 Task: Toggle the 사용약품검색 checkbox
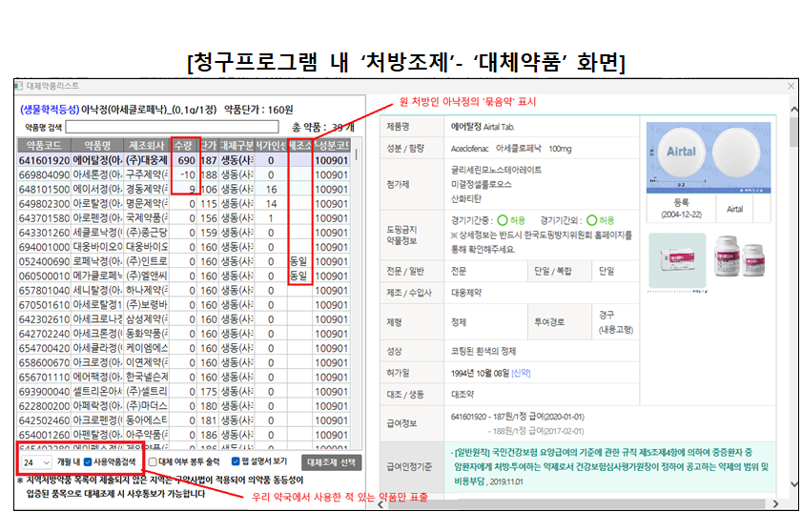88,461
